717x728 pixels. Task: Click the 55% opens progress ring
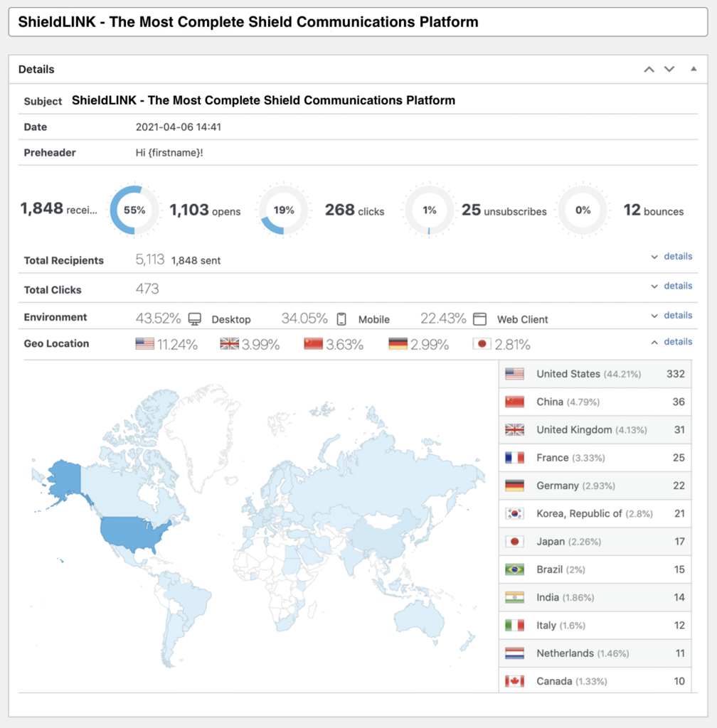[134, 210]
